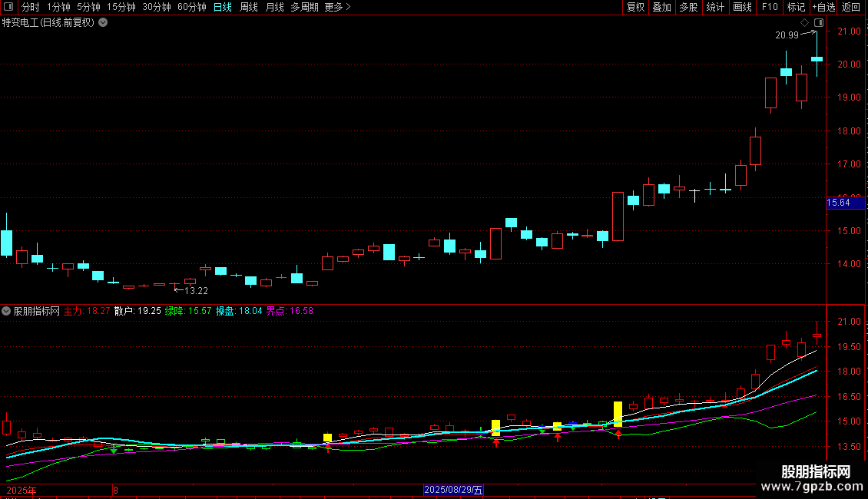Open 股朋指标网 indicator dropdown circle
This screenshot has width=868, height=499.
(6, 311)
